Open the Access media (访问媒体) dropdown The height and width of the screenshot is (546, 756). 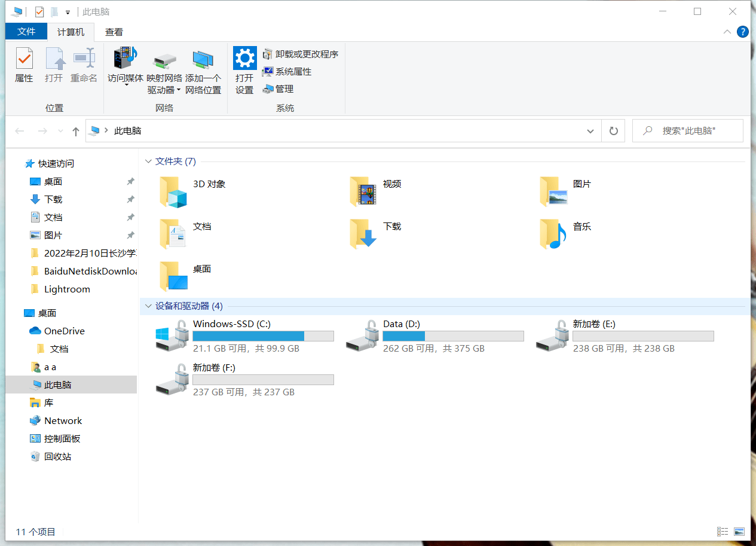126,67
